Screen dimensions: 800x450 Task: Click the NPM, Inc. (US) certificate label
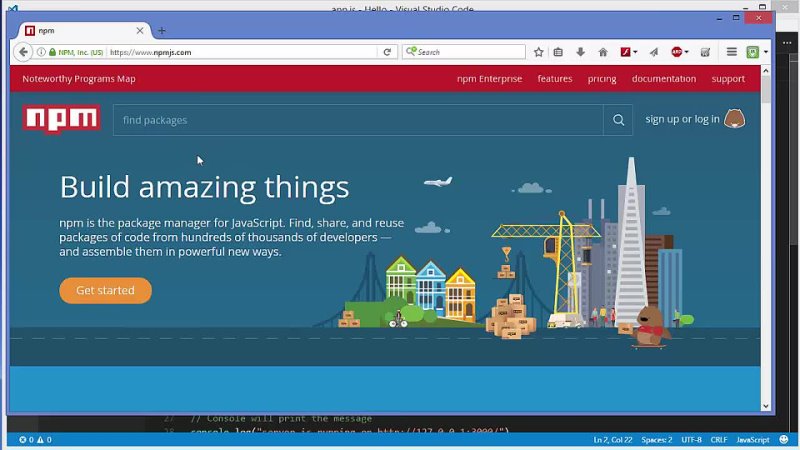pos(81,52)
